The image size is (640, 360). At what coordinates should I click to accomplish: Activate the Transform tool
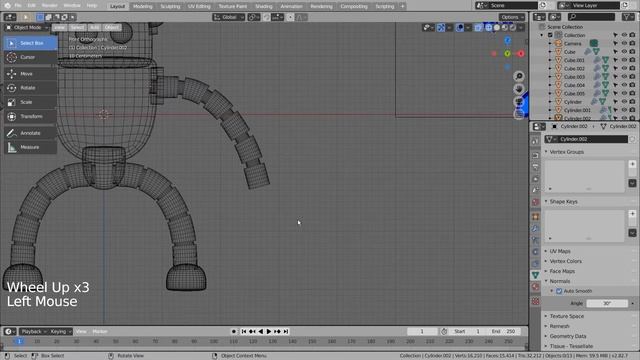31,116
